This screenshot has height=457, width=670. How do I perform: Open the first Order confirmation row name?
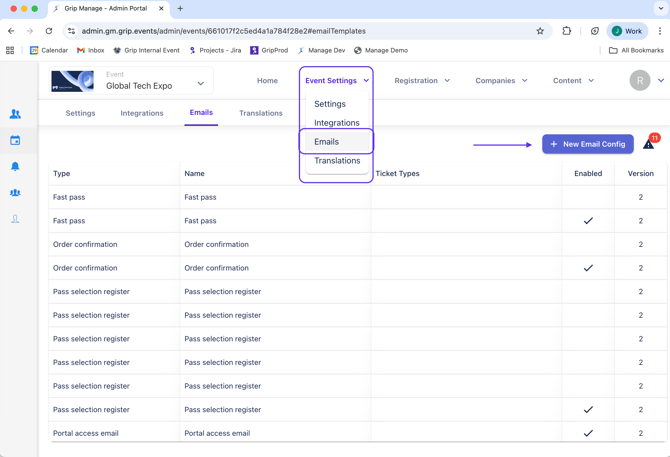coord(216,244)
